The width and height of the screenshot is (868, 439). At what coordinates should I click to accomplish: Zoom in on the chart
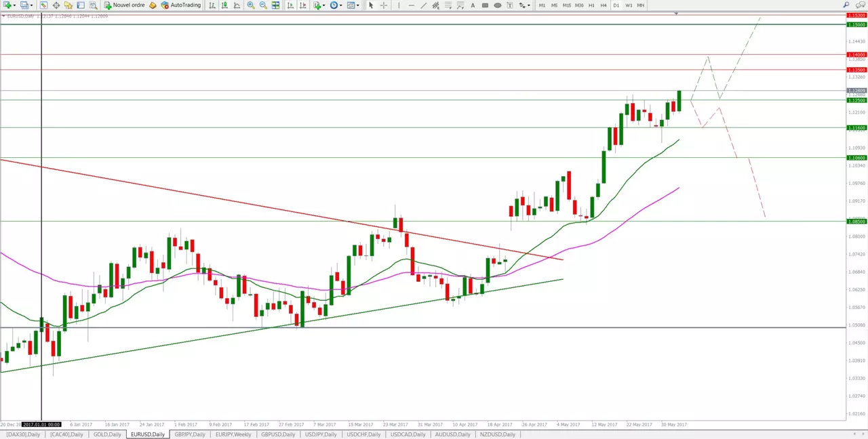251,5
